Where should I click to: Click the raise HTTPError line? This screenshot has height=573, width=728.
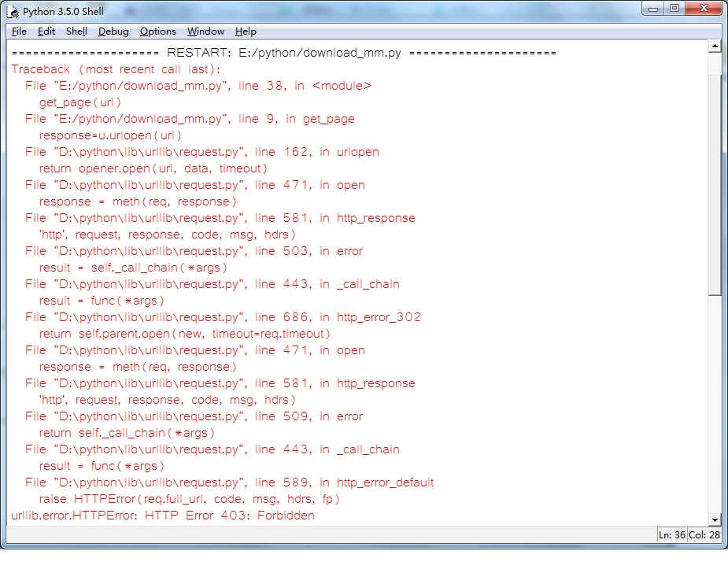[189, 499]
